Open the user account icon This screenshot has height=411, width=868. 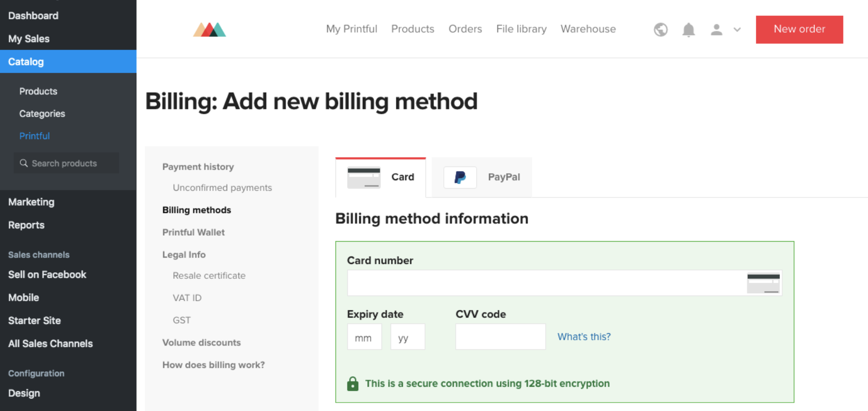716,30
